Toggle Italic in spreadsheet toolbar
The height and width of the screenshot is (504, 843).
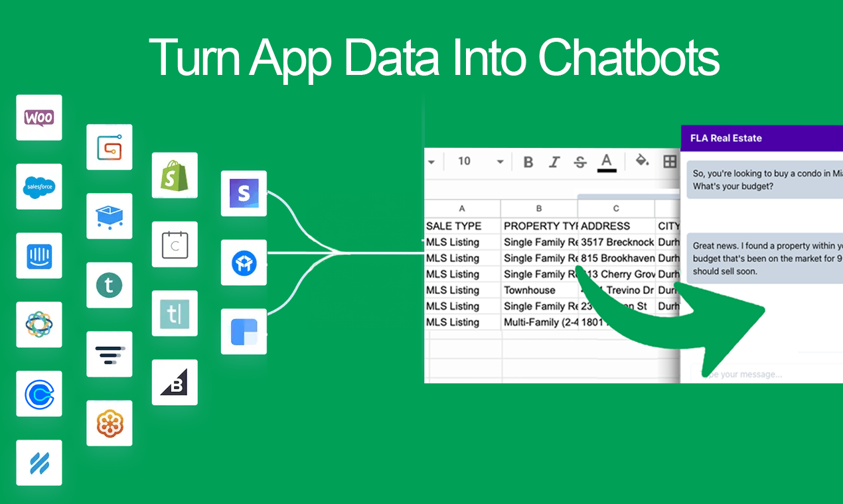(554, 162)
